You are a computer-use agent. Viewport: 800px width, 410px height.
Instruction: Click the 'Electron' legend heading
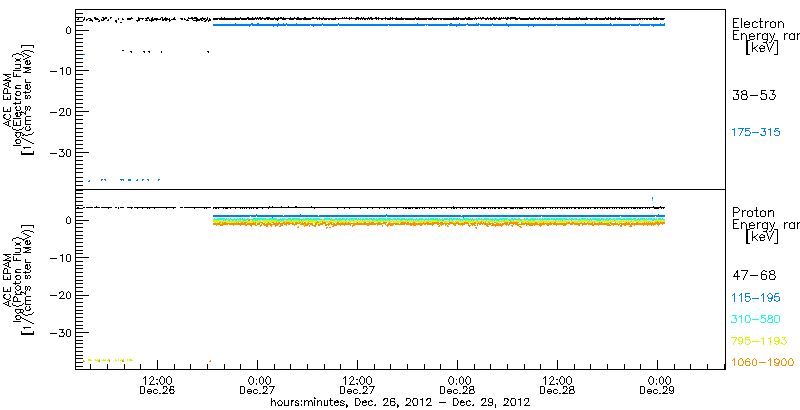(x=757, y=23)
